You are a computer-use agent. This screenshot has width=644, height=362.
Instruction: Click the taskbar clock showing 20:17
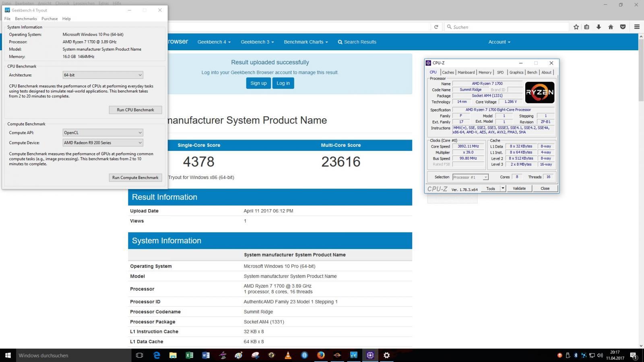pos(615,355)
